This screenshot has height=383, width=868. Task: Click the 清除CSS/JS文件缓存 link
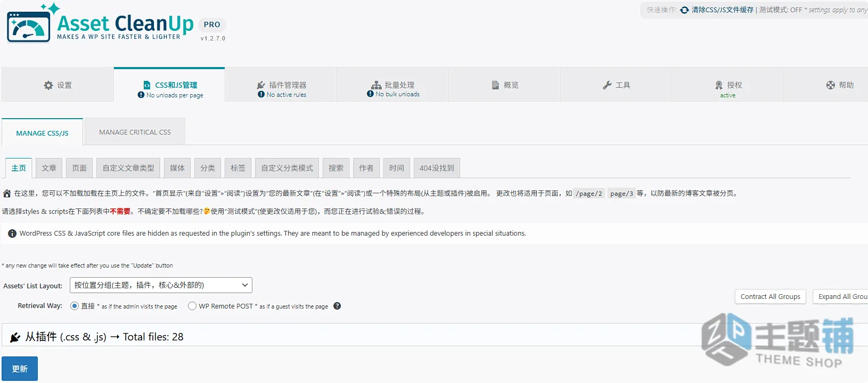[723, 10]
